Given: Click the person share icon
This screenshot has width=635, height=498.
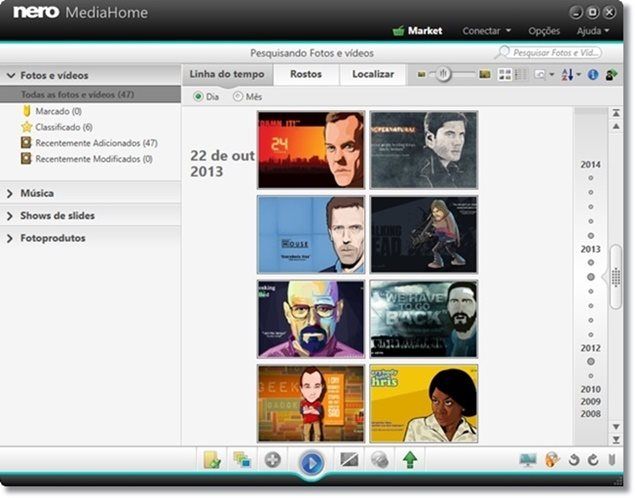Looking at the screenshot, I should (611, 74).
